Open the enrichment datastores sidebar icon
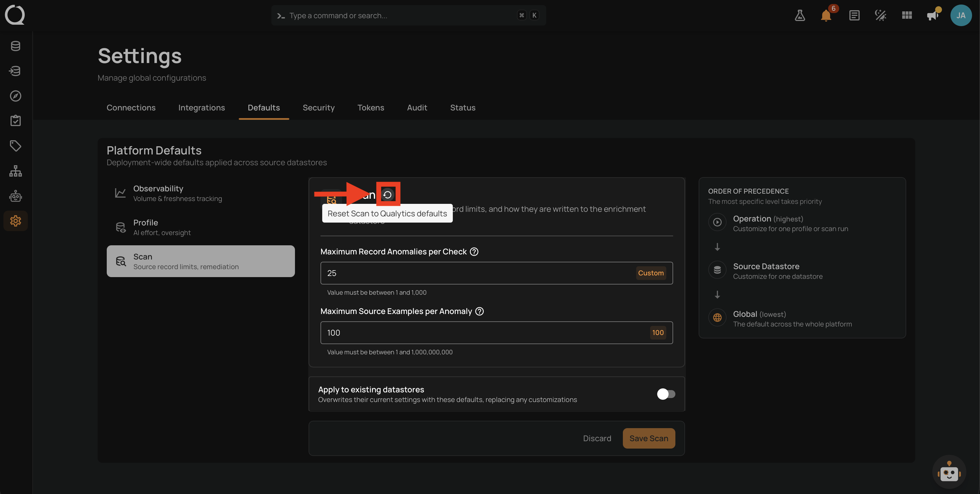980x494 pixels. pos(16,71)
